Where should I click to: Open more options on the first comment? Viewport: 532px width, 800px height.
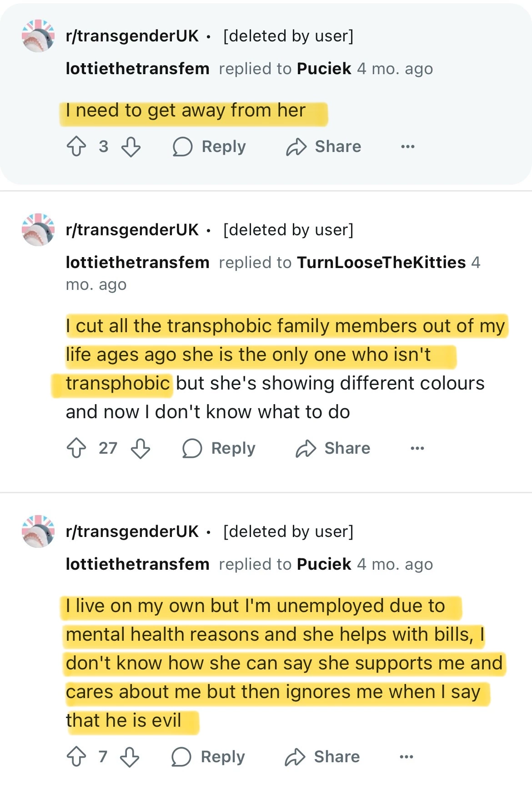[x=407, y=147]
